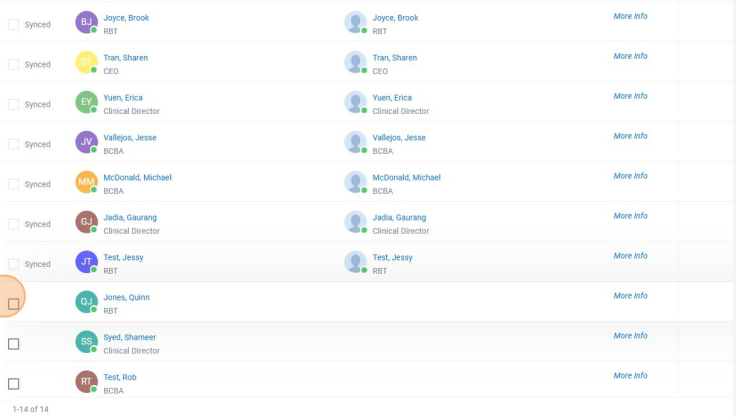Viewport: 736px width, 417px height.
Task: Tick the checkbox next to Test, Rob
Action: click(14, 384)
